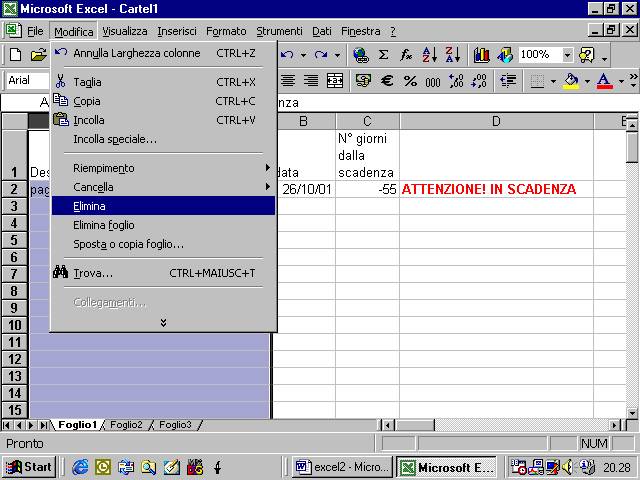Open the Visualizza menu
Viewport: 640px width, 480px height.
tap(124, 31)
